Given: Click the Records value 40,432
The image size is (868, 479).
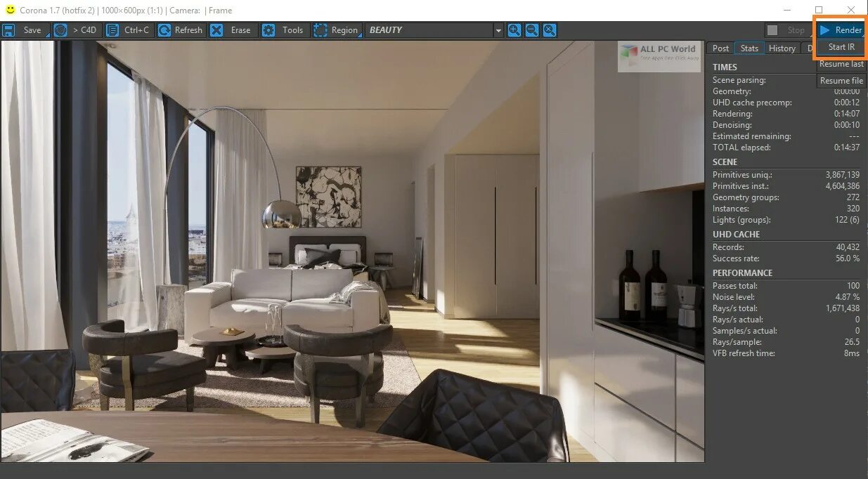Looking at the screenshot, I should (848, 247).
